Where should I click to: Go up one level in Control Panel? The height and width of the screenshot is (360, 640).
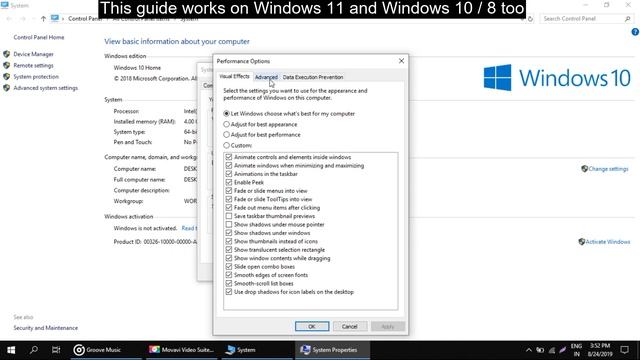tap(43, 19)
